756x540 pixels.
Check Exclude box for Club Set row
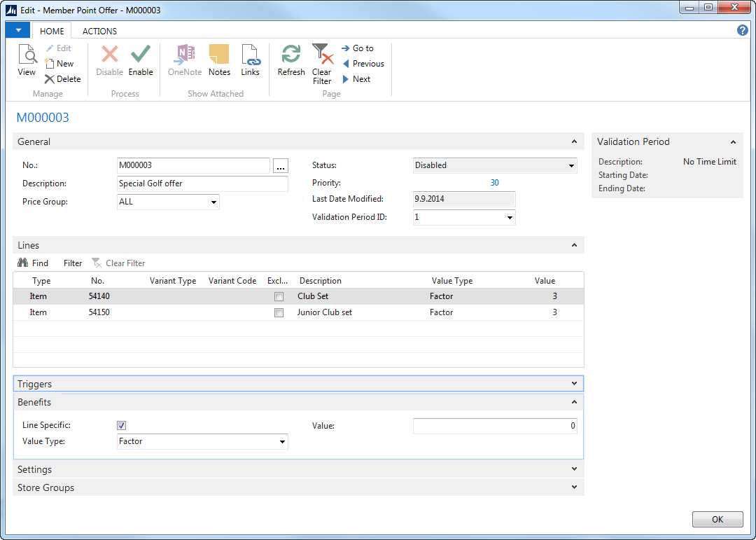pyautogui.click(x=279, y=297)
